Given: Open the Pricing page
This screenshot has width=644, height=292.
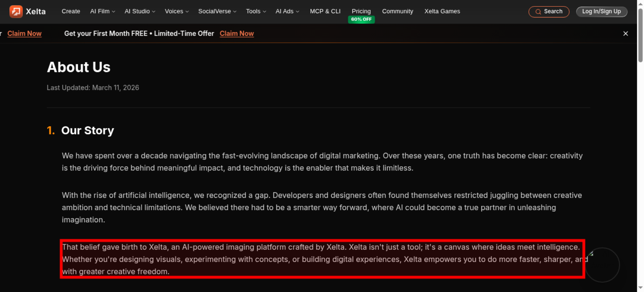Looking at the screenshot, I should tap(361, 11).
